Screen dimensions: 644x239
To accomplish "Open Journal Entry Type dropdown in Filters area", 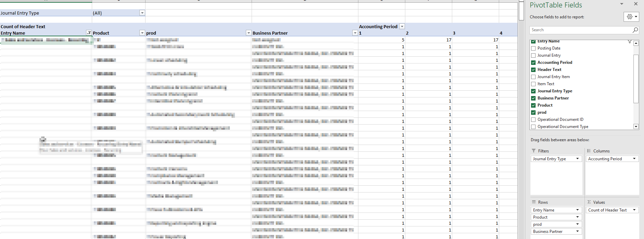I will [x=577, y=159].
